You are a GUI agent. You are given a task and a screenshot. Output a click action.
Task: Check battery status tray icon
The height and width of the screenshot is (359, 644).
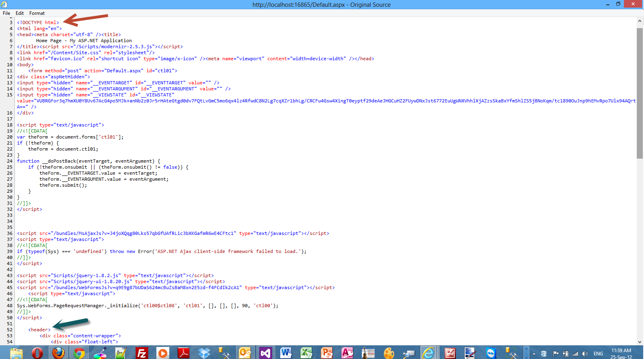point(566,354)
